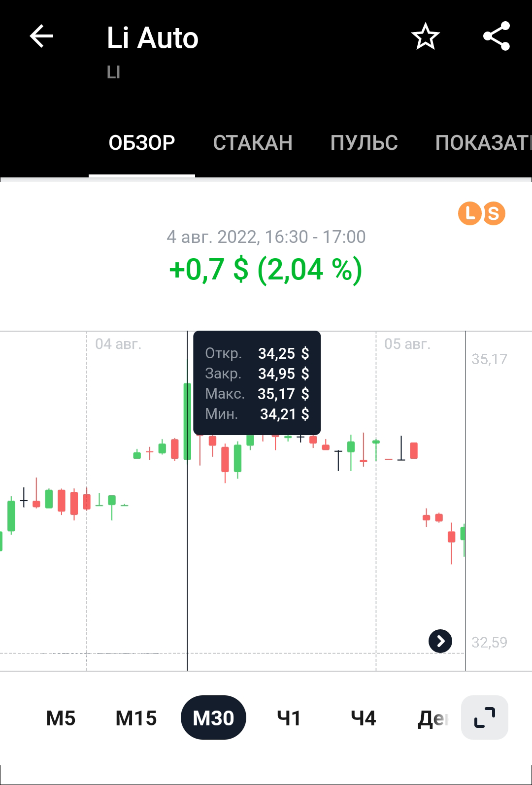Open the ПОКАЗАТЕЛИ tab
532x785 pixels.
pyautogui.click(x=483, y=143)
